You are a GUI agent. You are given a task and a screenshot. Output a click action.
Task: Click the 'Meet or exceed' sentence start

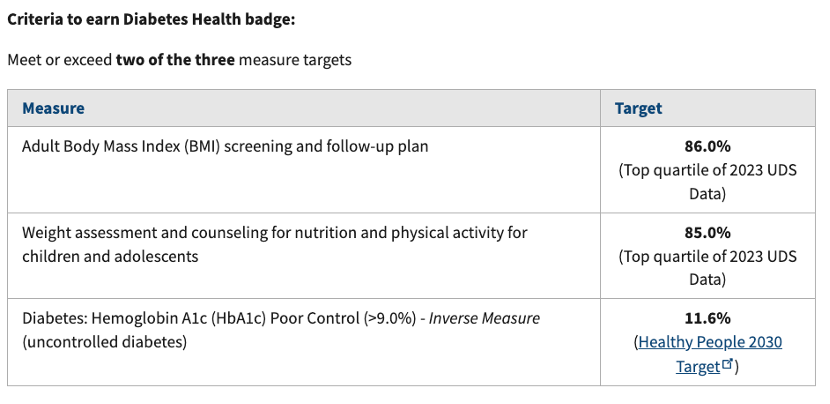coord(60,59)
